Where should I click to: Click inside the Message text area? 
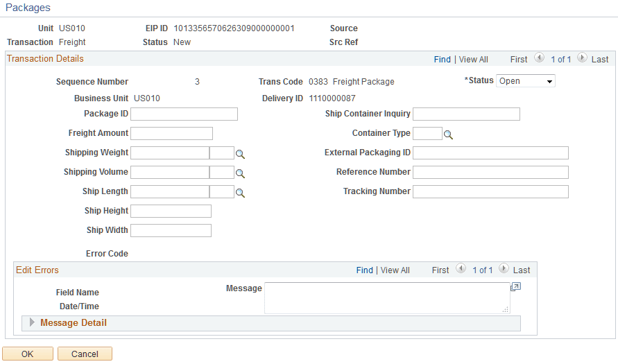click(387, 298)
